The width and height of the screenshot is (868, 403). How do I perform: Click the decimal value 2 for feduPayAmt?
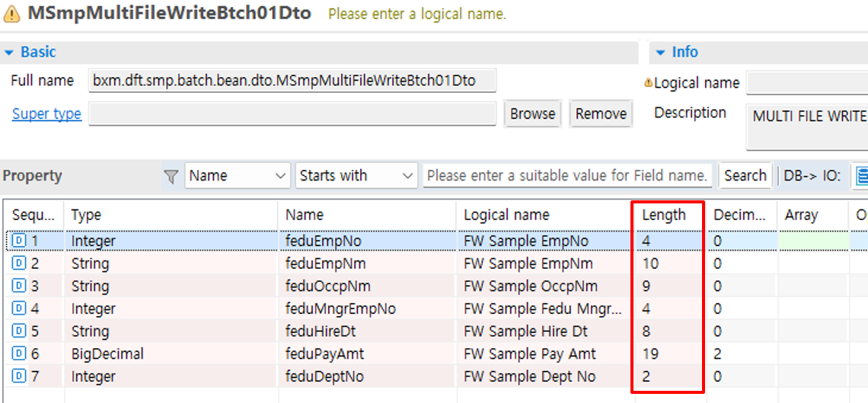742,353
